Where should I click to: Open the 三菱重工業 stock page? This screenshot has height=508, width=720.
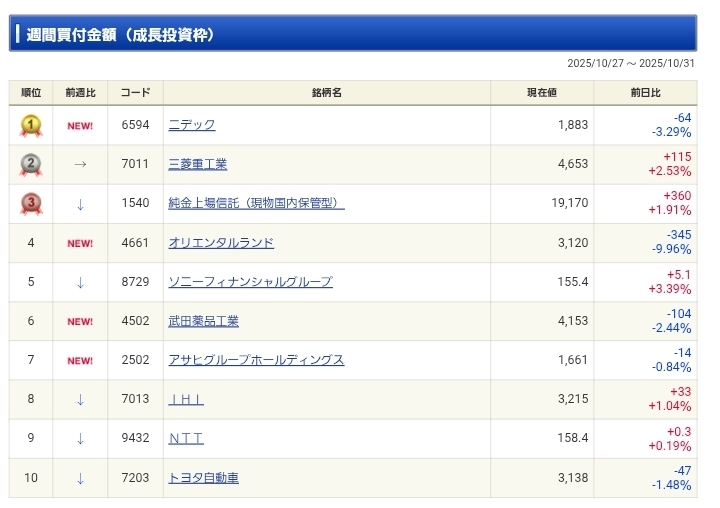[x=198, y=164]
